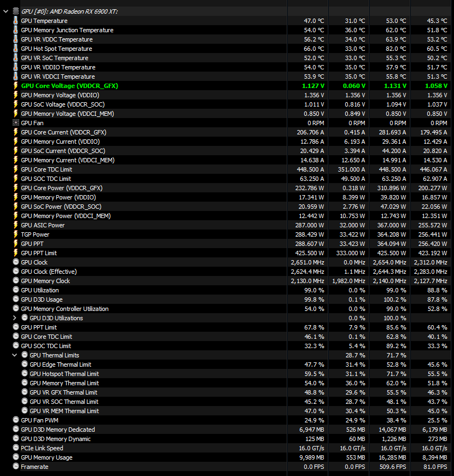
Task: Collapse the GPU Thermal Limits group
Action: click(14, 355)
